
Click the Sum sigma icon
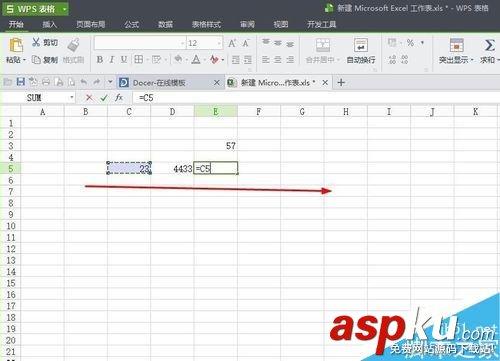489,45
